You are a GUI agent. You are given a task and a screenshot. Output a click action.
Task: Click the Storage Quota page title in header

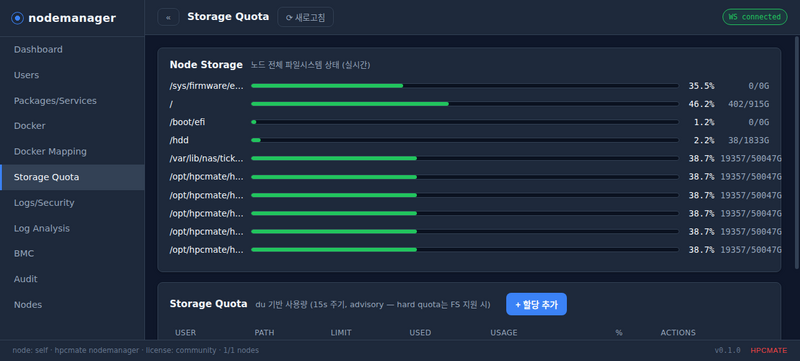[228, 17]
